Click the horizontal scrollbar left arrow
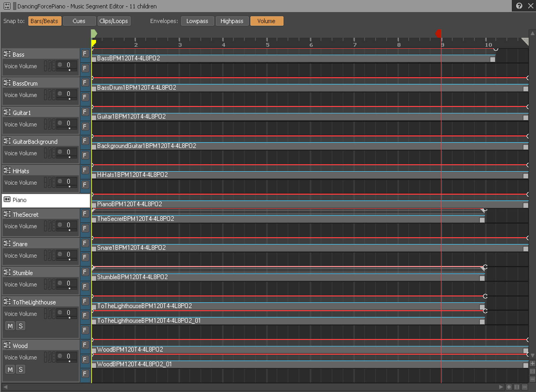Image resolution: width=536 pixels, height=392 pixels. click(x=5, y=387)
